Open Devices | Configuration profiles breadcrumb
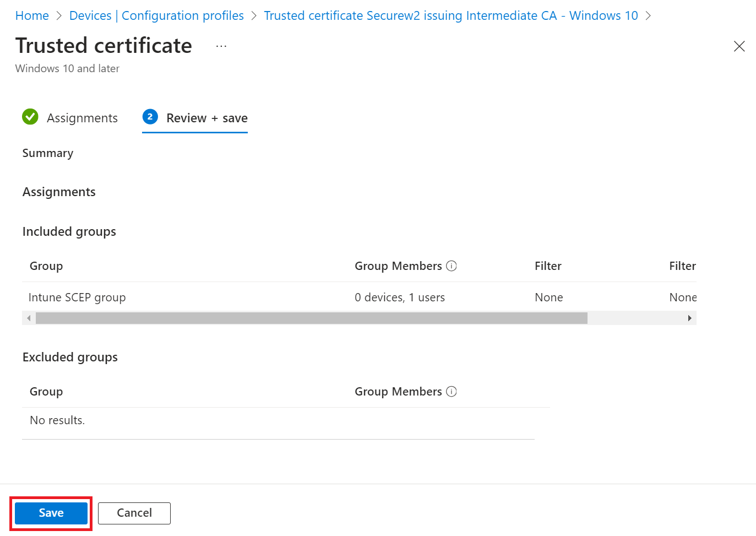756x536 pixels. pyautogui.click(x=156, y=15)
